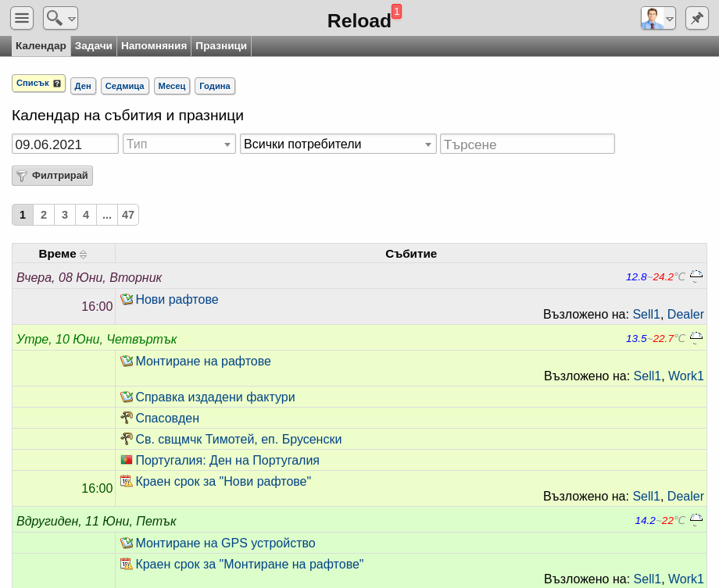719x588 pixels.
Task: Switch to the Задачи tab
Action: (x=94, y=46)
